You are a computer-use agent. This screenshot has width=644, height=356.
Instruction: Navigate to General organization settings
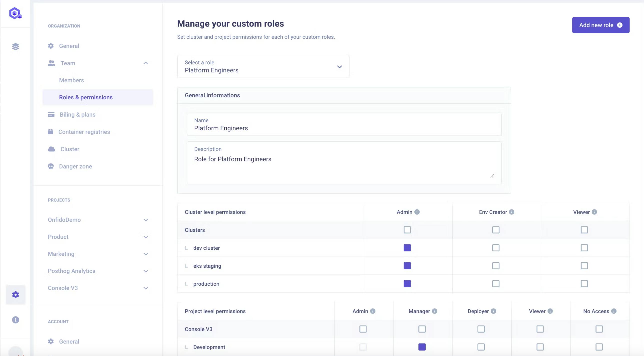(69, 46)
